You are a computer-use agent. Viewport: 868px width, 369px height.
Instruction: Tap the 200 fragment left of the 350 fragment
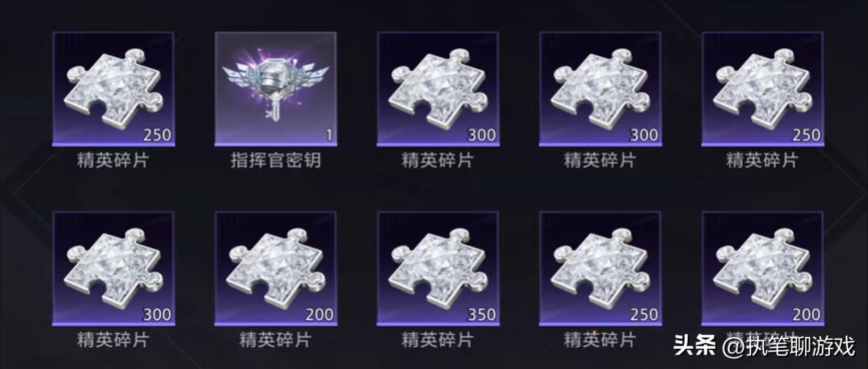click(x=276, y=269)
